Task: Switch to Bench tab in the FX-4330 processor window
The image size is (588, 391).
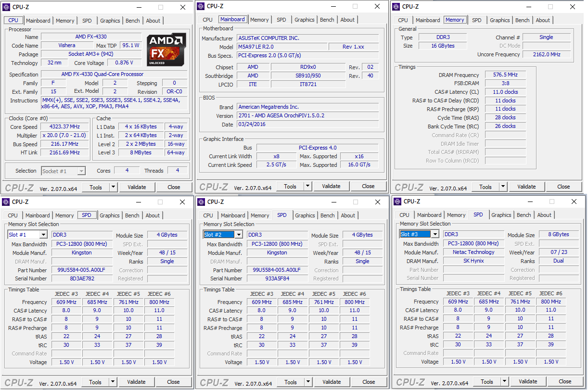Action: point(133,21)
